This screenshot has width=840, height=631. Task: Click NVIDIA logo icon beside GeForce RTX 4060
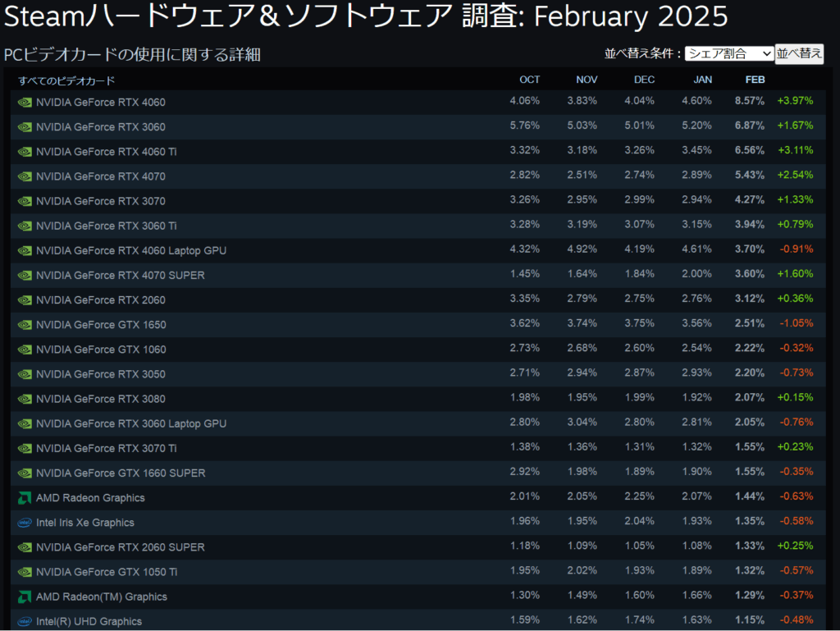[25, 103]
